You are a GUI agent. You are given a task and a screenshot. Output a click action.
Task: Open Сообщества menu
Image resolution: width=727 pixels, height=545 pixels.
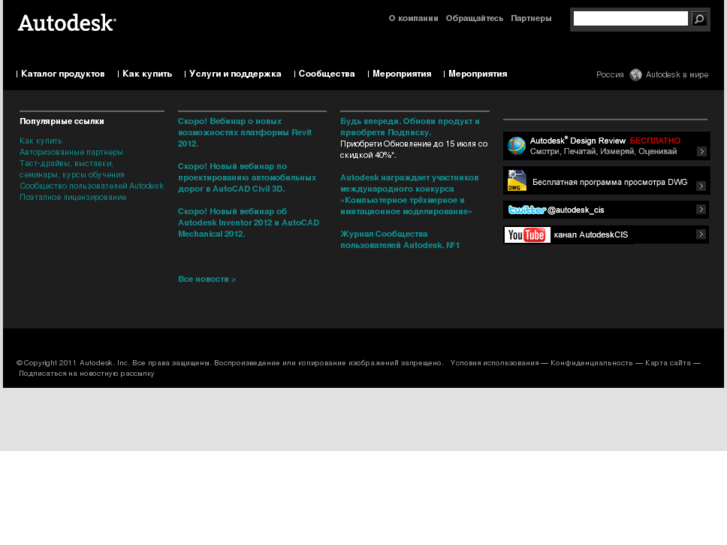tap(326, 74)
